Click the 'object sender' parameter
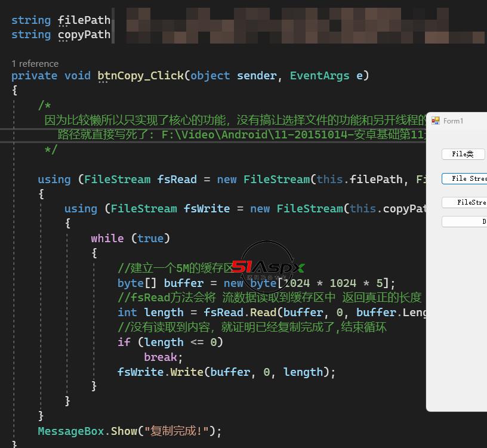 tap(233, 76)
